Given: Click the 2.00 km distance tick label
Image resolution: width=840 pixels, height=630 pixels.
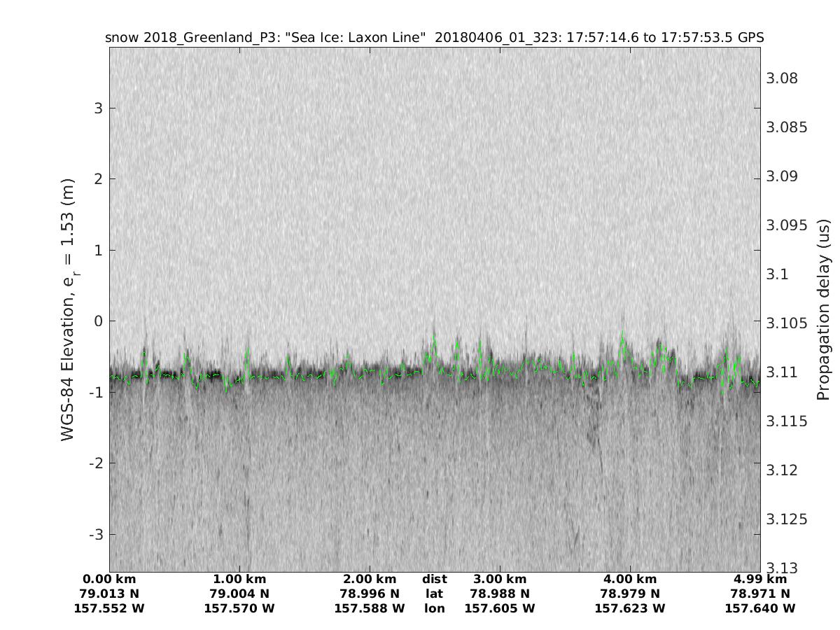Looking at the screenshot, I should [370, 579].
